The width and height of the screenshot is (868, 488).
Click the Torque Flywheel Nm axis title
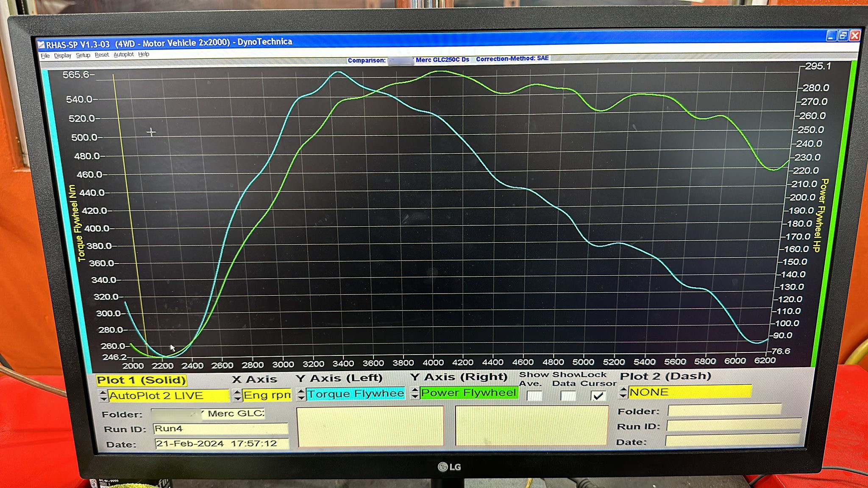coord(76,223)
